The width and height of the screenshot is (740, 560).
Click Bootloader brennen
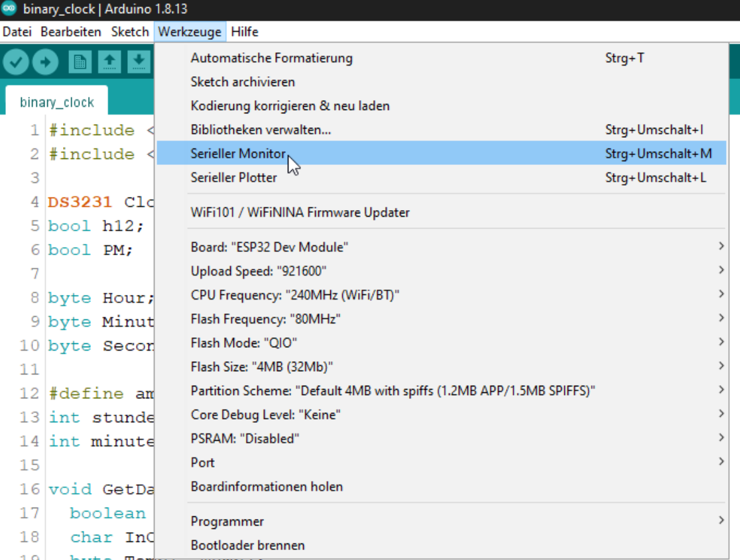point(247,545)
